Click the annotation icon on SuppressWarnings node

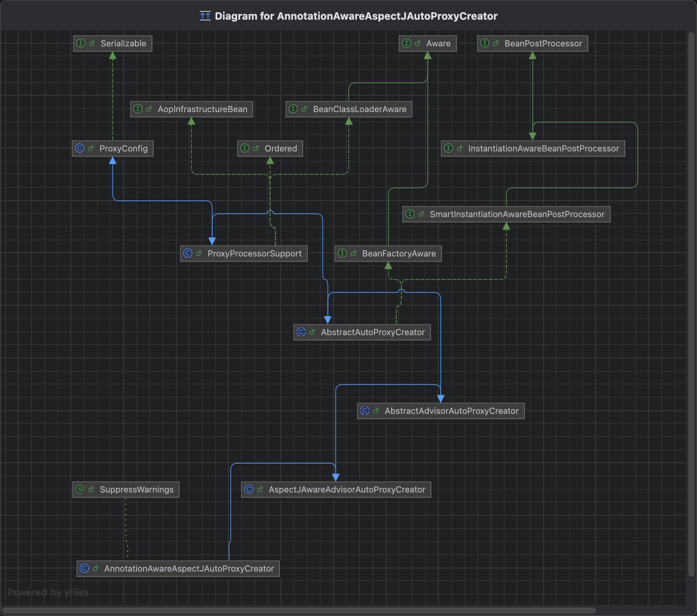pyautogui.click(x=80, y=489)
